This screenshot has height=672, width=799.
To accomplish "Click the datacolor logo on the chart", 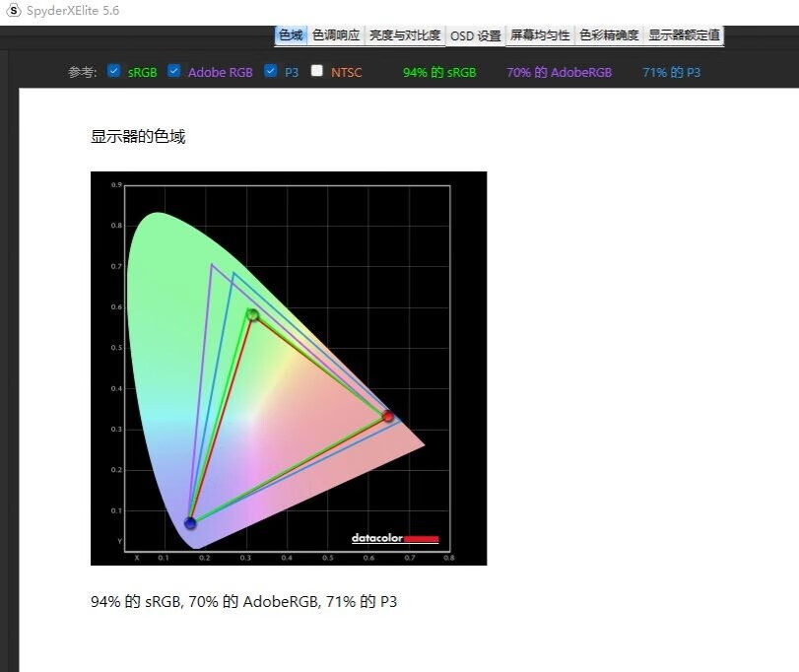I will (x=395, y=538).
